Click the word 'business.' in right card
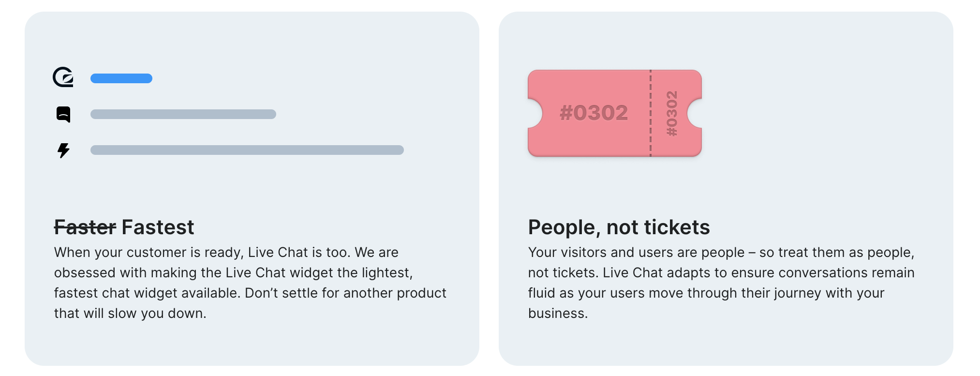This screenshot has width=980, height=376. click(x=558, y=314)
